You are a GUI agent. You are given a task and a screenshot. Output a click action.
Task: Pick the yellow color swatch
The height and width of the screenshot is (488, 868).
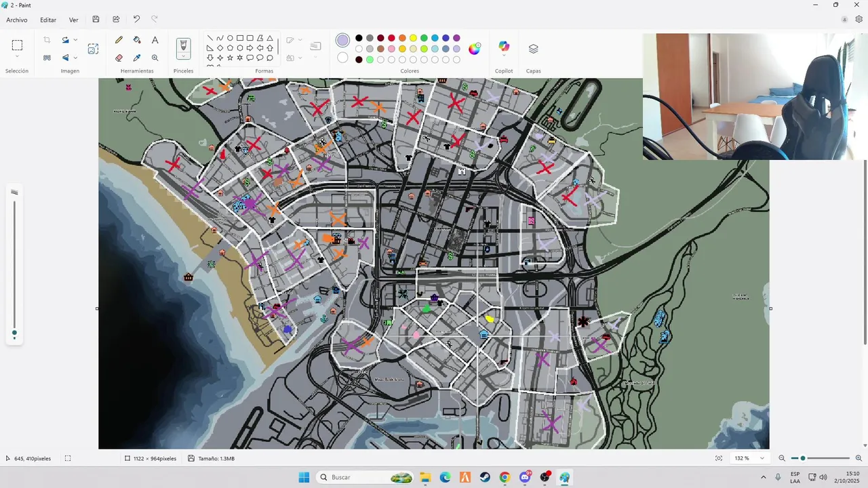pos(413,38)
